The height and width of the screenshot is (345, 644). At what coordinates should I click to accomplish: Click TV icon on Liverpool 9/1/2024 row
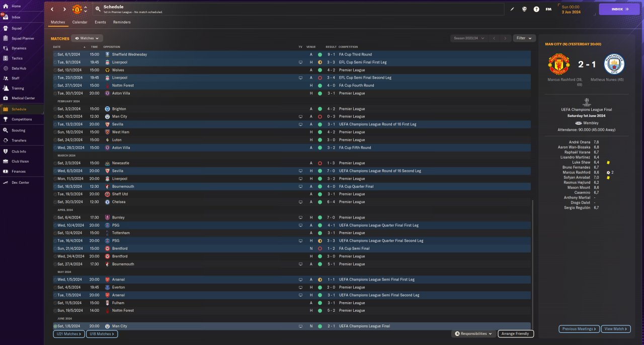(x=300, y=62)
